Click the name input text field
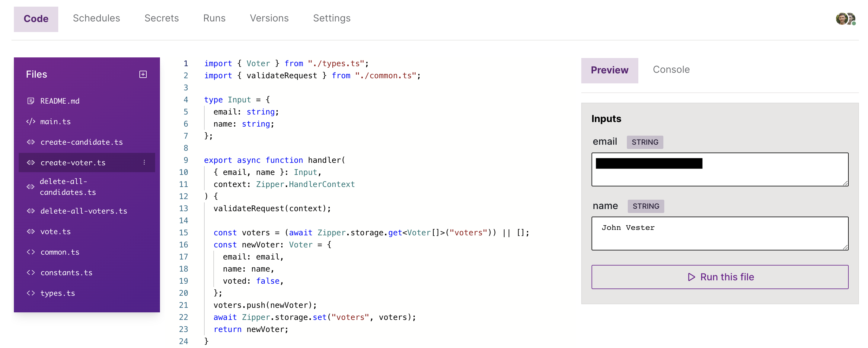Viewport: 868px width, 348px height. tap(720, 233)
